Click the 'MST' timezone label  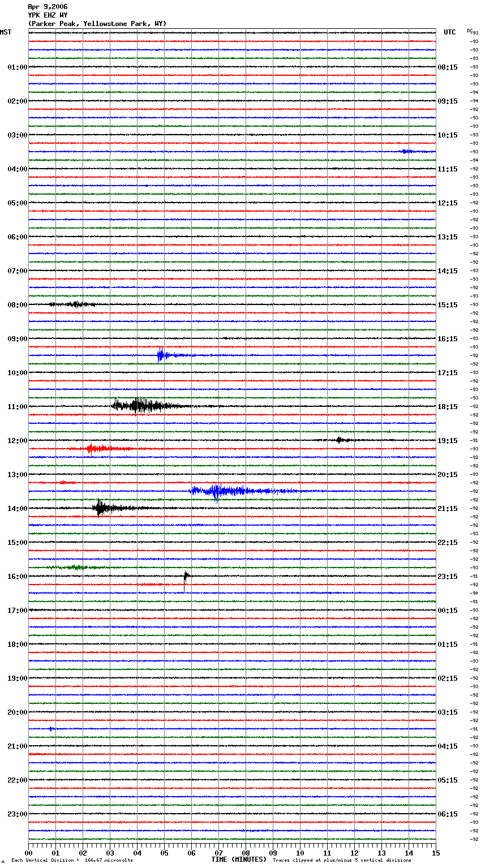6,32
